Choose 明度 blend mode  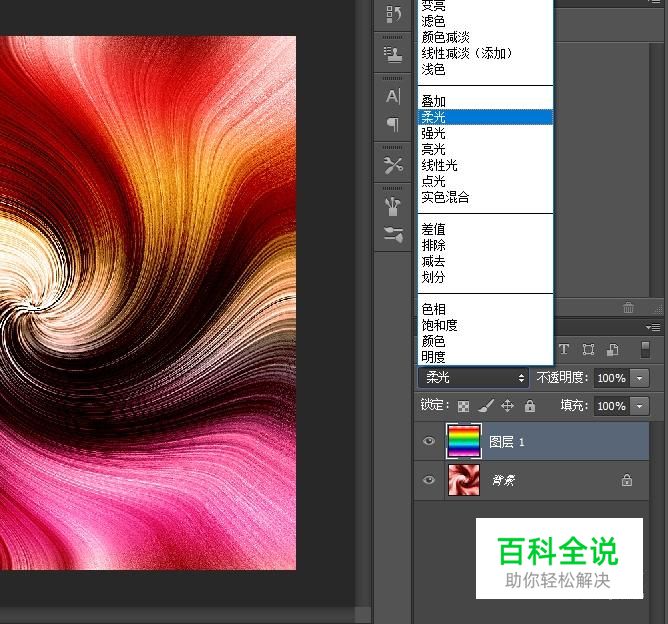click(485, 357)
